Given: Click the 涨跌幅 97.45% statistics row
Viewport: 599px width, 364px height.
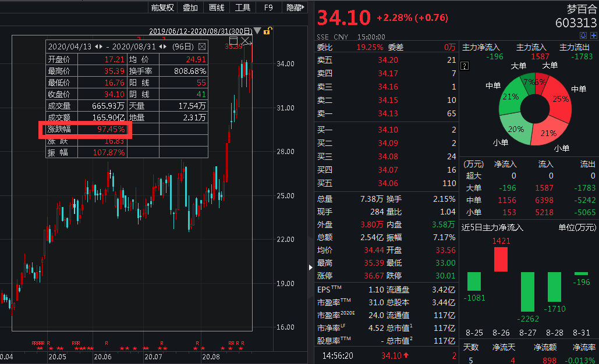Looking at the screenshot, I should click(86, 129).
